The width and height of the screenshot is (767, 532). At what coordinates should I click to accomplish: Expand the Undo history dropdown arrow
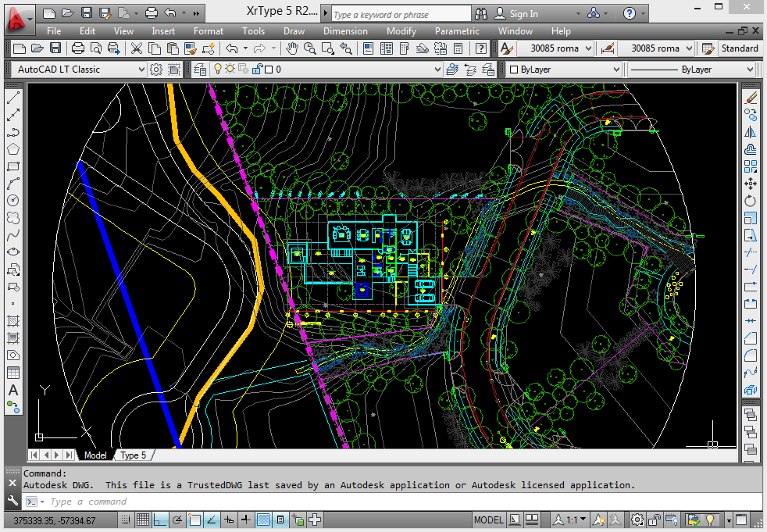coord(245,48)
